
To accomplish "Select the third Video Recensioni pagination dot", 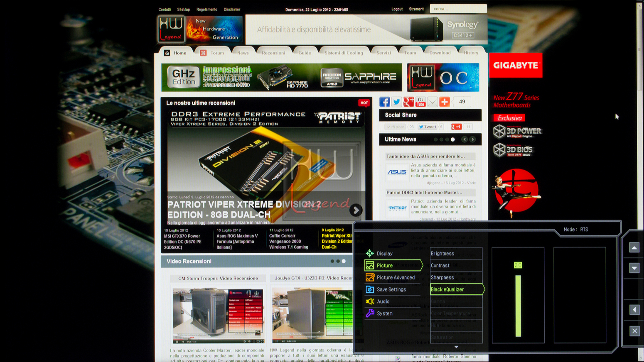I will [x=344, y=261].
